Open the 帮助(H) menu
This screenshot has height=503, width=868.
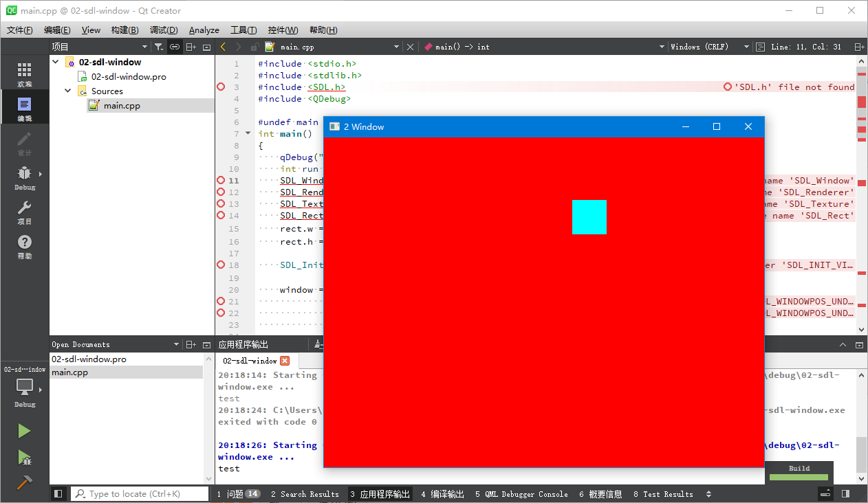(323, 30)
